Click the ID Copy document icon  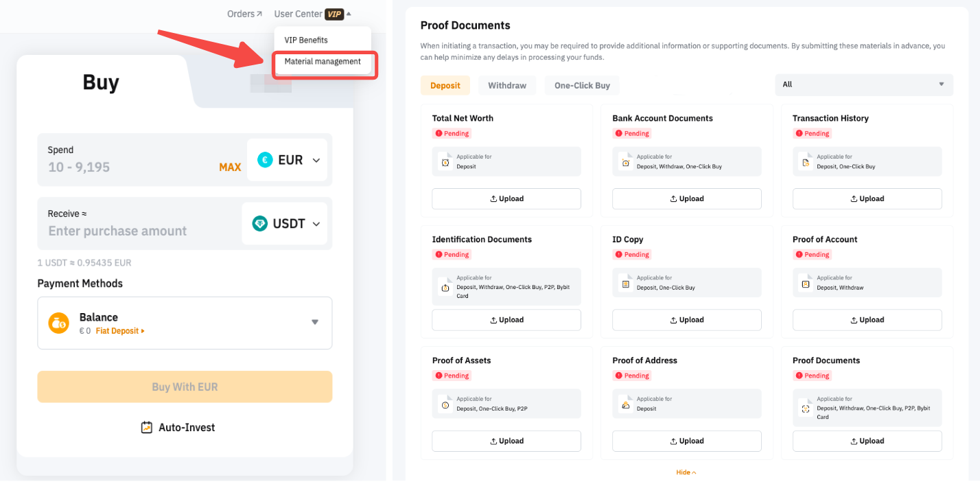625,283
